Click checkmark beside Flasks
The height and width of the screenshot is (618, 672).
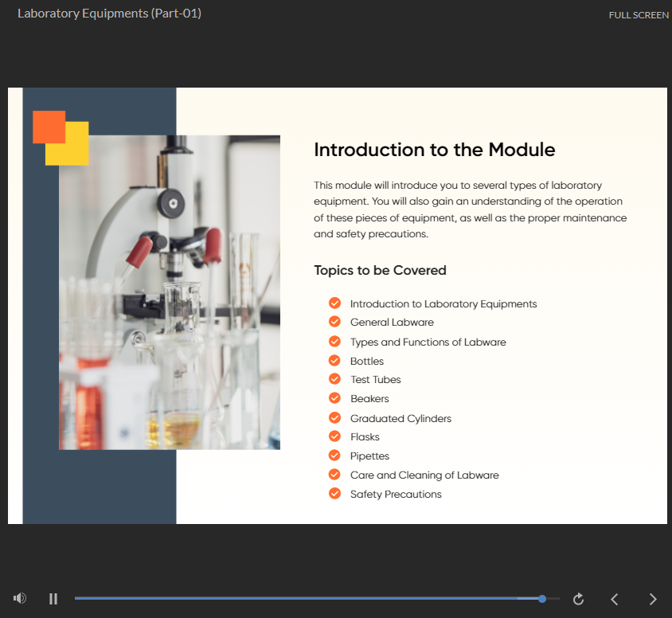(x=334, y=436)
